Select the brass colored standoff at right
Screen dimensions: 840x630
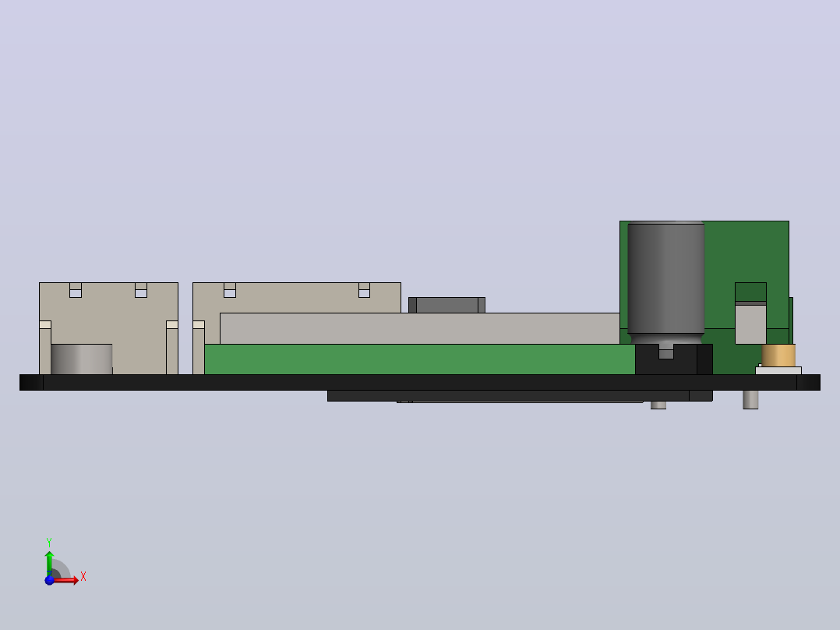pos(778,356)
